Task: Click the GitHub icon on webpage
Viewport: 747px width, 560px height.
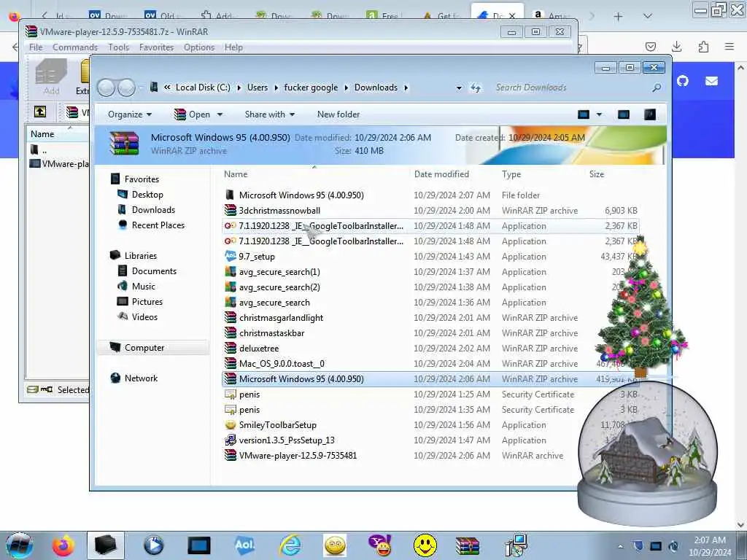Action: [x=683, y=81]
